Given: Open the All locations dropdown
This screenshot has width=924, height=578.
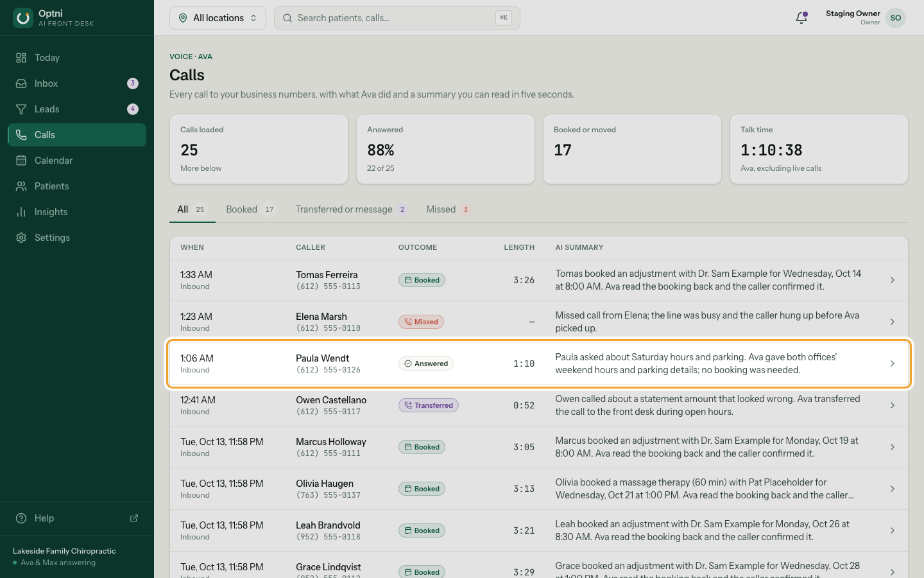Looking at the screenshot, I should pos(218,18).
